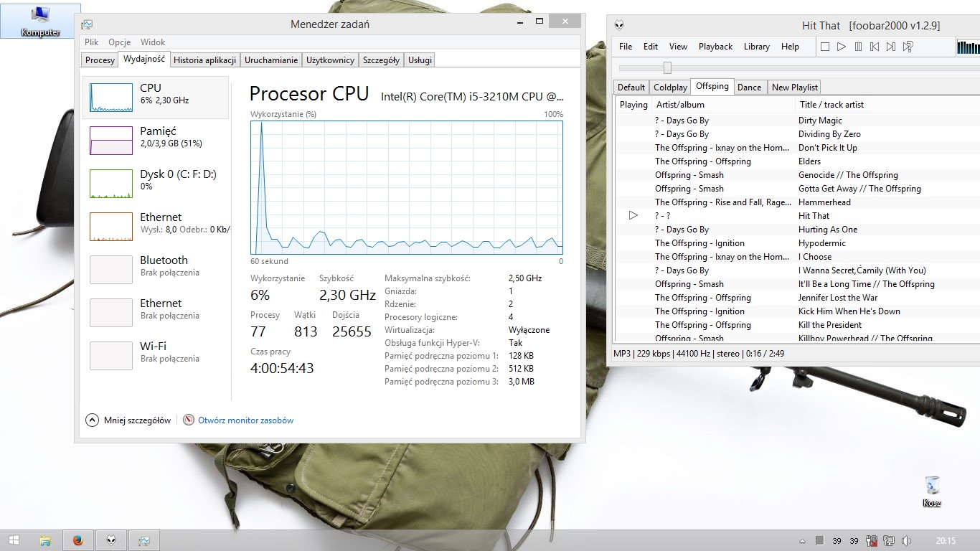Switch to the Default playlist tab
The image size is (980, 551).
tap(631, 88)
